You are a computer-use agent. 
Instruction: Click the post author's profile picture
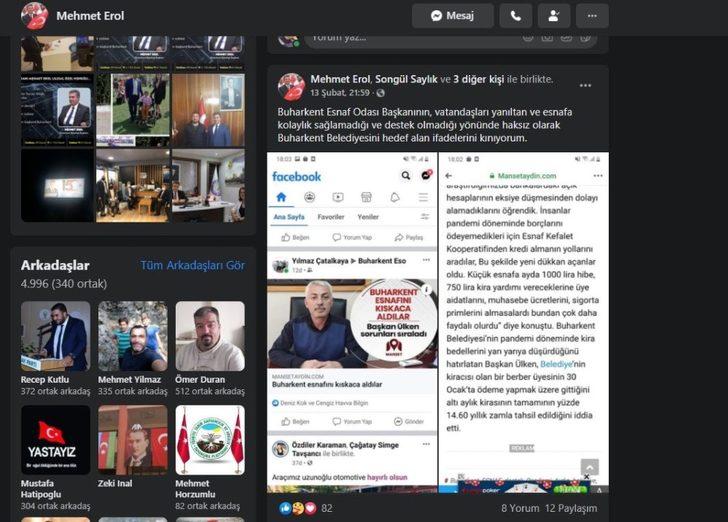[291, 86]
